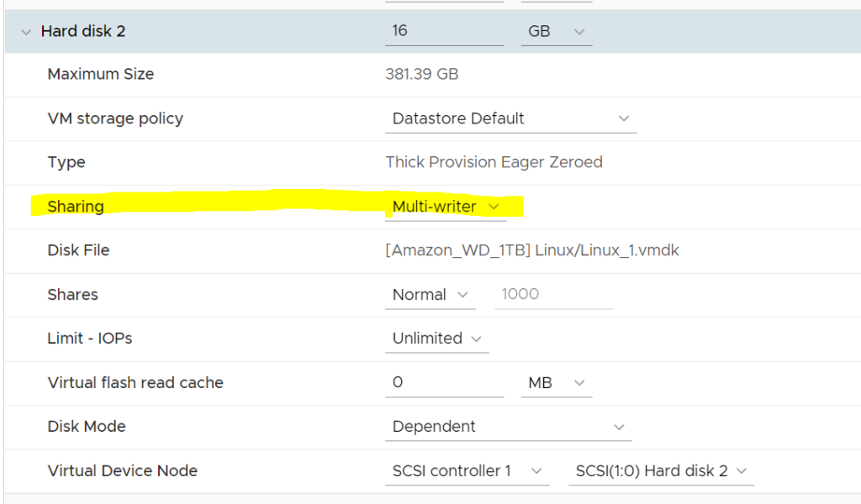Open the GB disk size unit dropdown

[556, 31]
